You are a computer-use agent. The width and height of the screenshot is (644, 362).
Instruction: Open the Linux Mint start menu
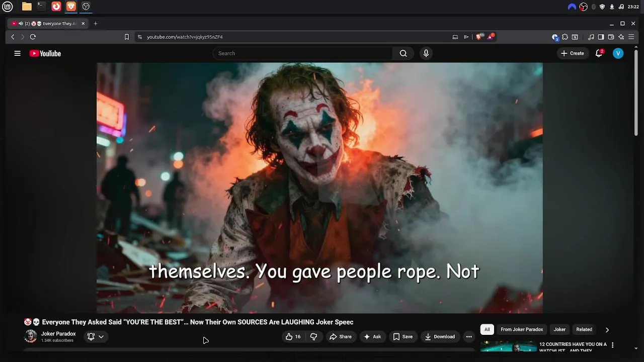8,7
